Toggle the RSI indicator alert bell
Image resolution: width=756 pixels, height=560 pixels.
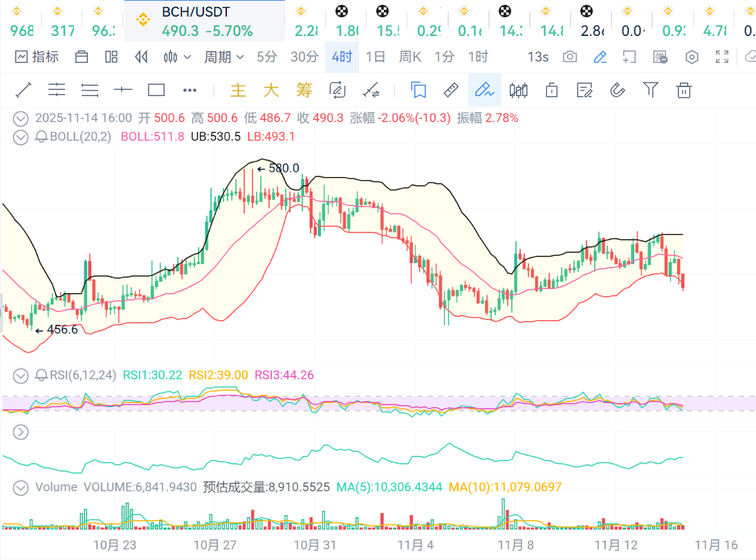[41, 375]
